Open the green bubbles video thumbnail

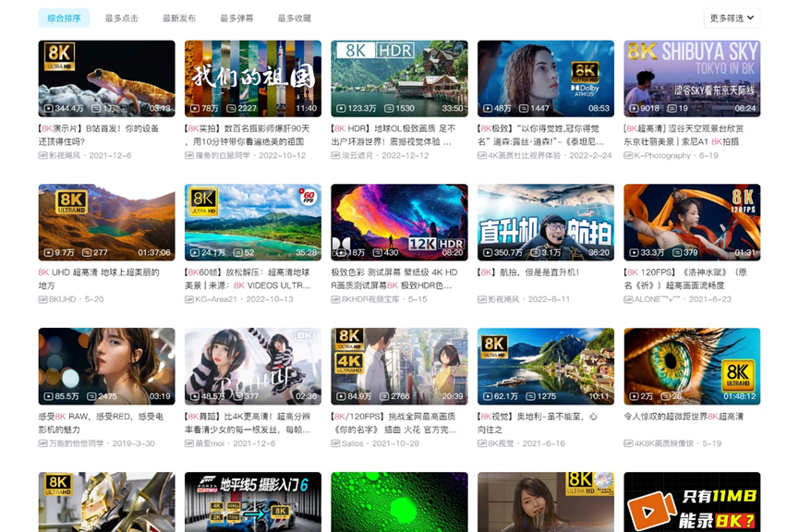[x=399, y=502]
